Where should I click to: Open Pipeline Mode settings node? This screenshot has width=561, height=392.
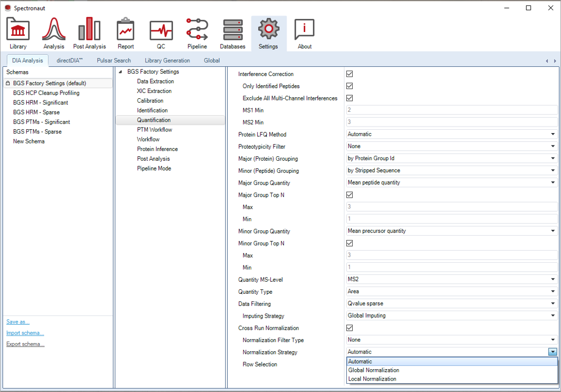coord(154,168)
